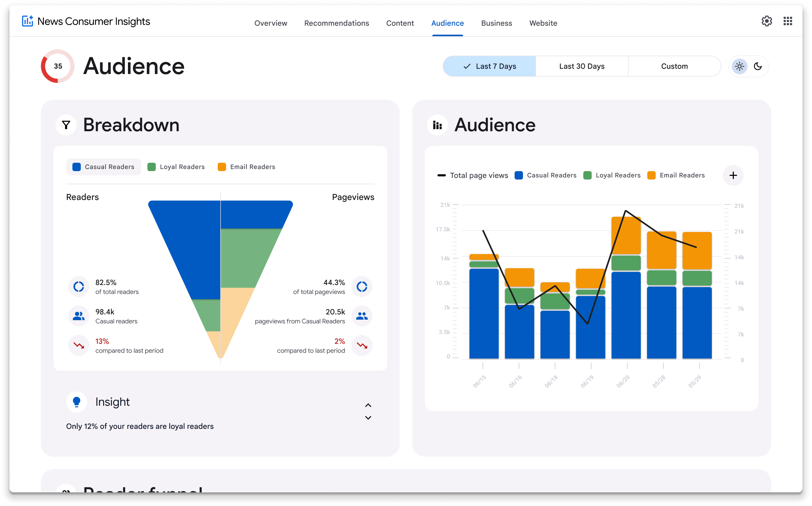Click the News Consumer Insights logo icon
Viewport: 812px width, 506px height.
point(28,21)
